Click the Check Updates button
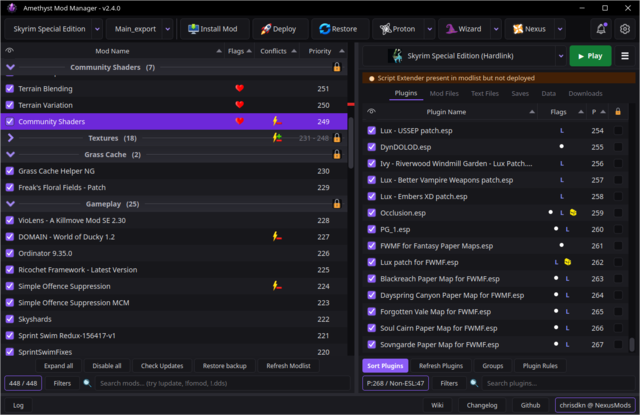Viewport: 640px width, 415px height. point(162,366)
